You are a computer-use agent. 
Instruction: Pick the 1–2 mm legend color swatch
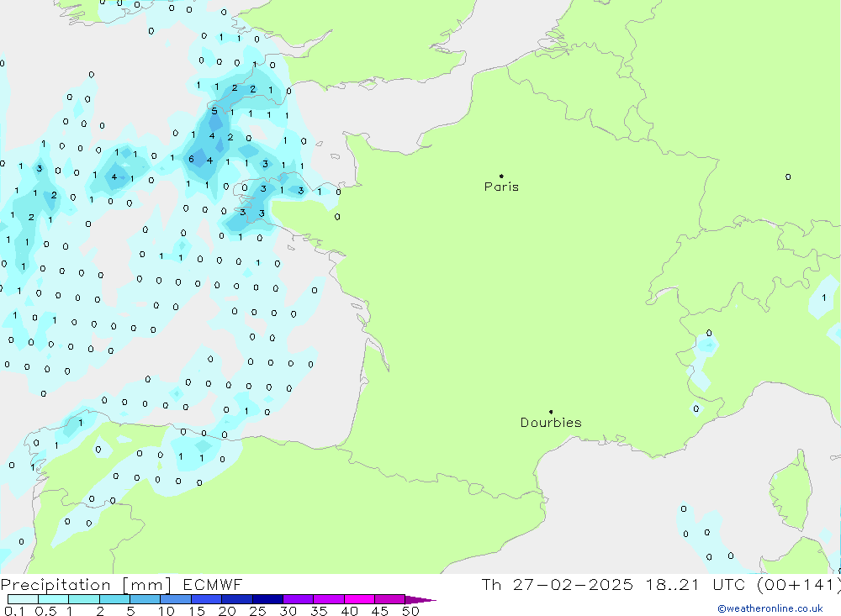pos(84,599)
